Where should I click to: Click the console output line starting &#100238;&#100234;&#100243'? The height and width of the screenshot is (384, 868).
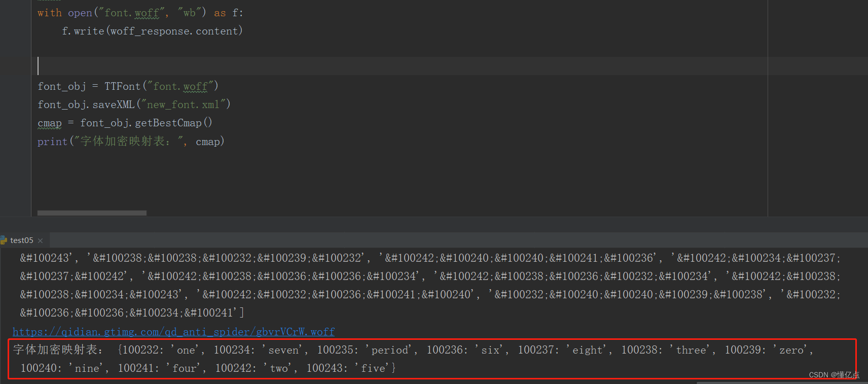pyautogui.click(x=430, y=294)
